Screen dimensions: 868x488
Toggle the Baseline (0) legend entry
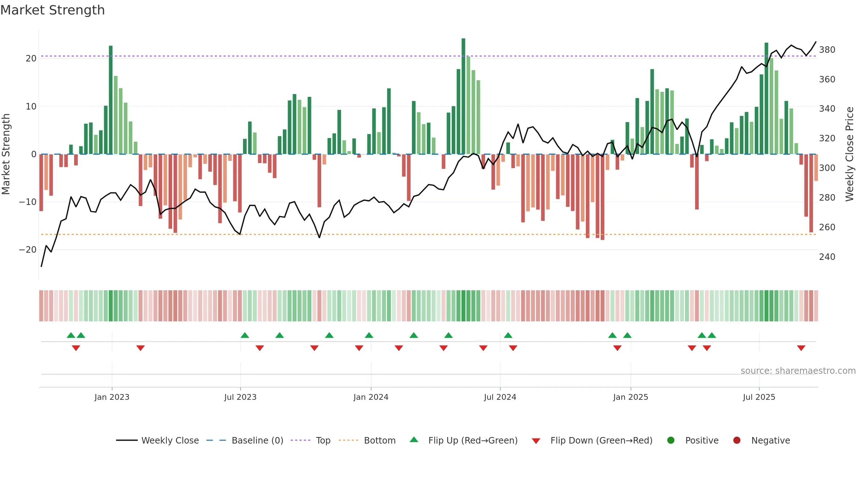coord(245,440)
